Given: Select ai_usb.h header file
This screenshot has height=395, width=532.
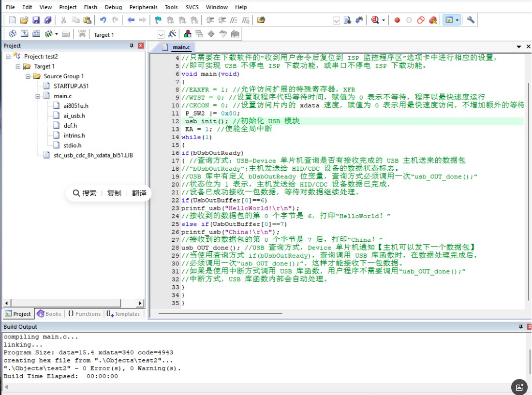Looking at the screenshot, I should click(74, 116).
